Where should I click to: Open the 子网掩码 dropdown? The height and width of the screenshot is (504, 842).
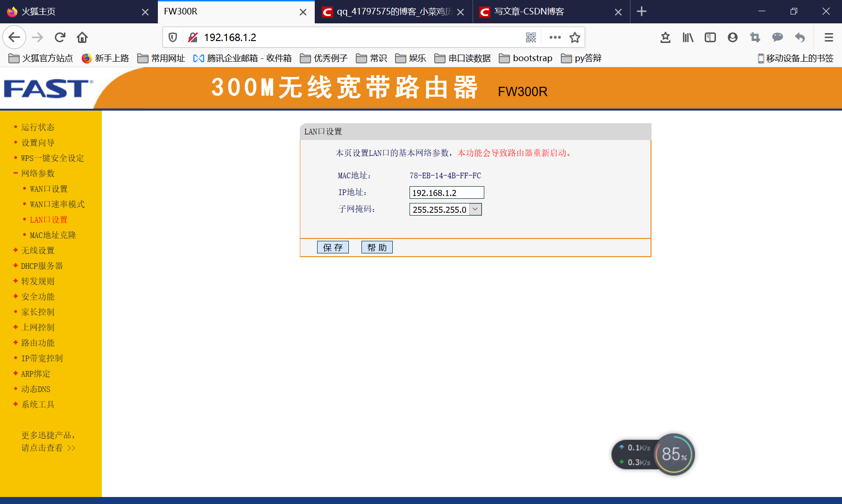pos(475,209)
